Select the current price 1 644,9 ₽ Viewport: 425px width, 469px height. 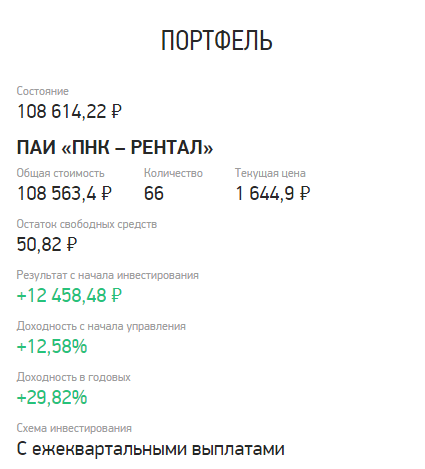click(x=273, y=193)
